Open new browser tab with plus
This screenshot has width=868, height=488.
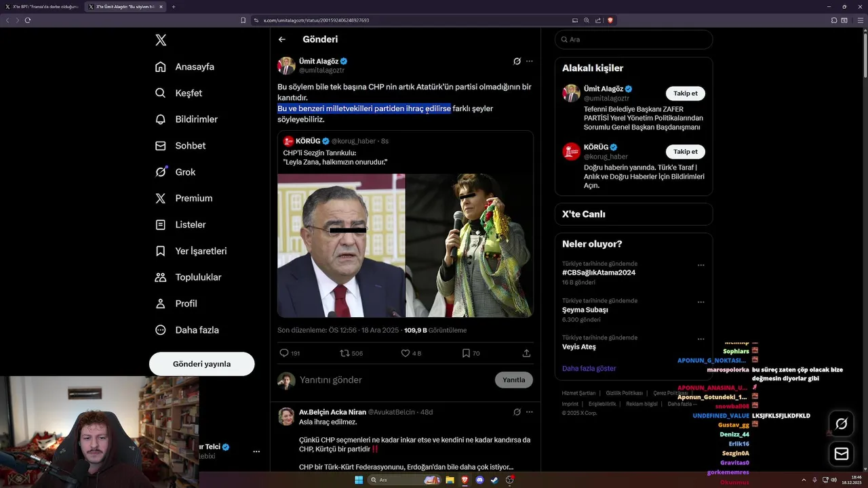(174, 7)
